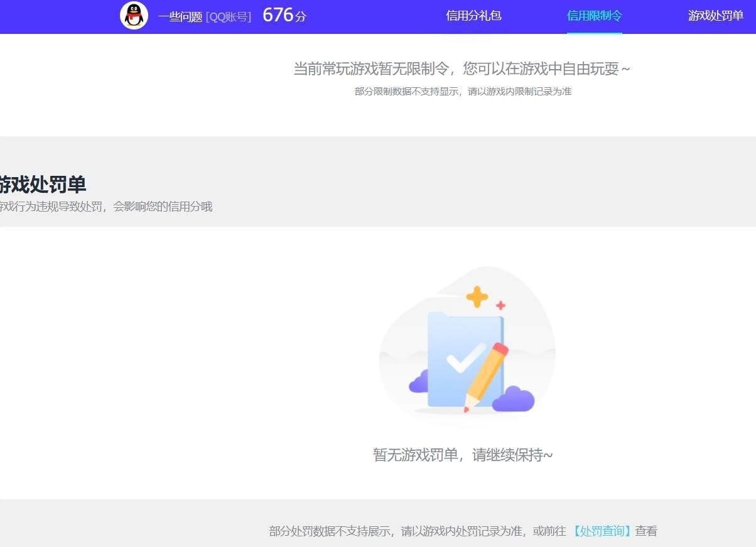This screenshot has width=756, height=547.
Task: Click the account name 一些问题
Action: click(x=180, y=17)
